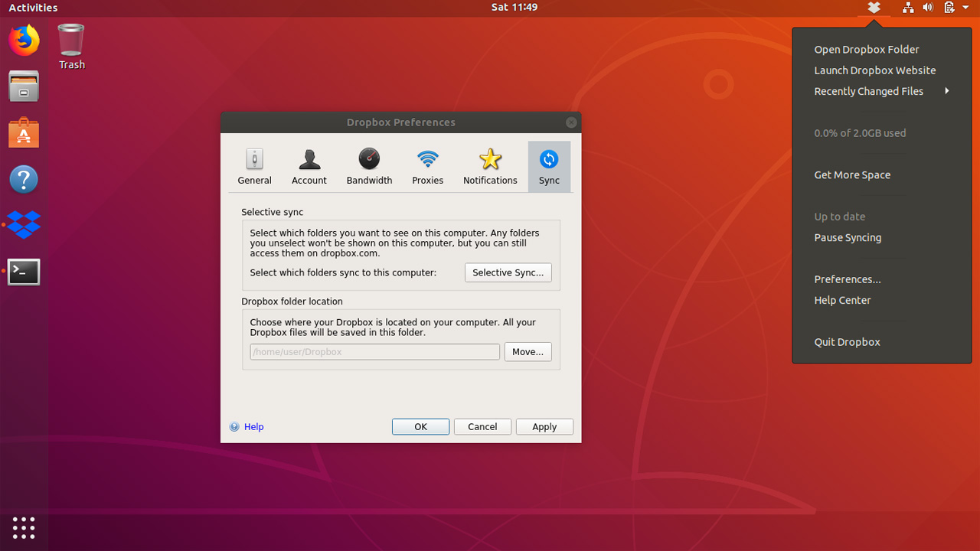Open the network status icon
980x551 pixels.
point(907,8)
